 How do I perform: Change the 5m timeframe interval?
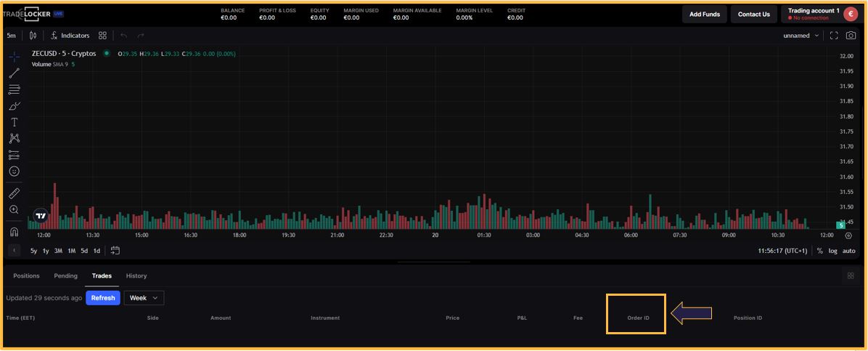(x=11, y=36)
